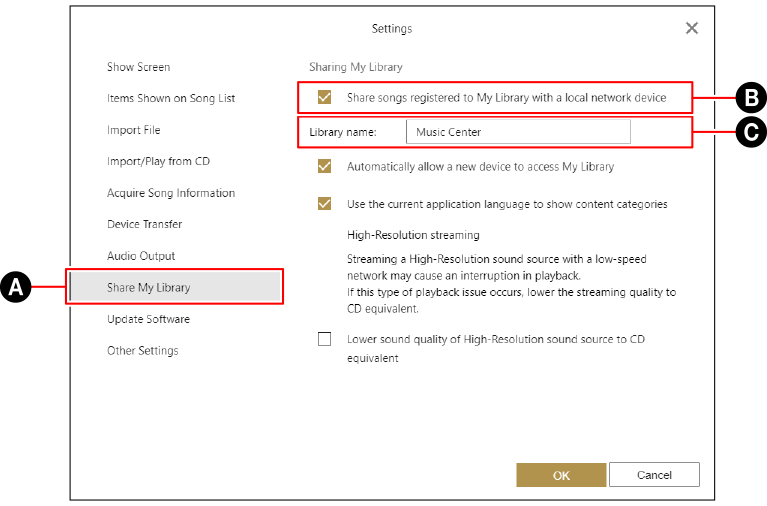Go to Other Settings
This screenshot has width=767, height=506.
[x=143, y=351]
